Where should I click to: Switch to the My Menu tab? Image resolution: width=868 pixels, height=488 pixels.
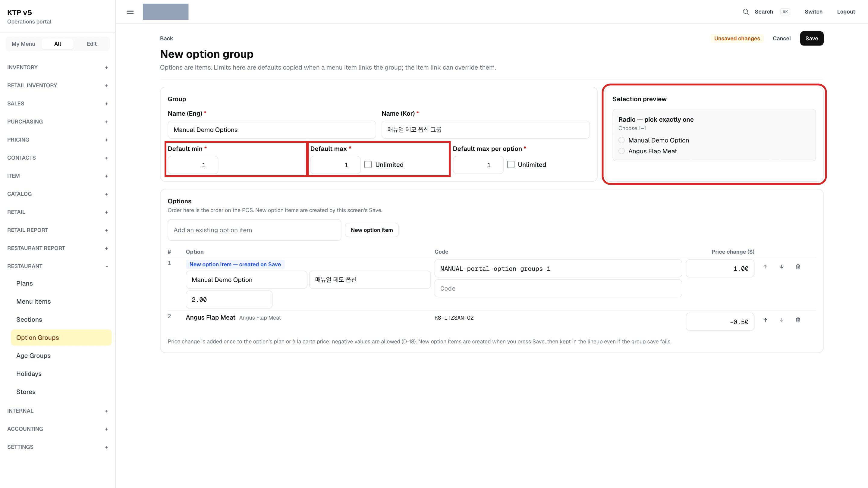(x=23, y=44)
